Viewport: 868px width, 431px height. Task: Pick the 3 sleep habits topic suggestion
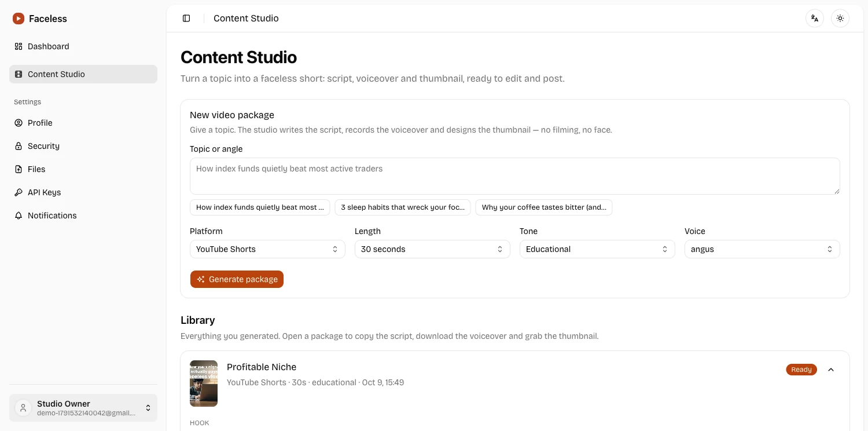tap(403, 207)
